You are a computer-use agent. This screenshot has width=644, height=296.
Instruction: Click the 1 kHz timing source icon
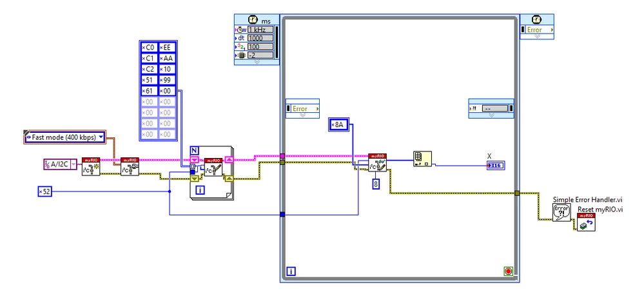point(240,30)
